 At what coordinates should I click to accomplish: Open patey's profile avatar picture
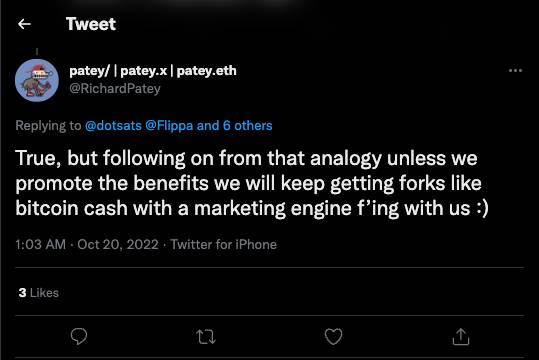(37, 80)
